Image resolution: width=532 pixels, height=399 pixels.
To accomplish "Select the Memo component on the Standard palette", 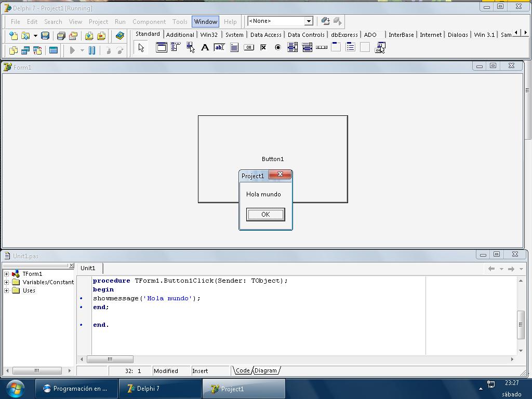I will (x=235, y=47).
